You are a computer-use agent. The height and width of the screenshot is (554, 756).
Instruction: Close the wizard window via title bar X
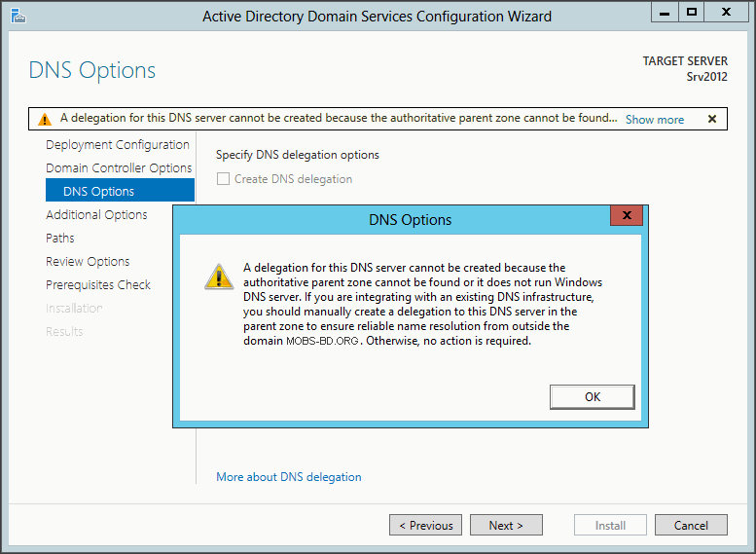[726, 12]
